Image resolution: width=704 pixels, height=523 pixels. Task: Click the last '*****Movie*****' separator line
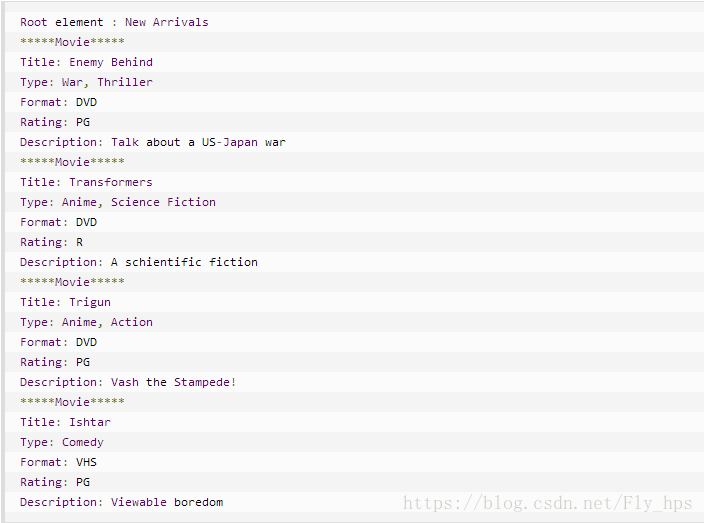click(x=72, y=402)
